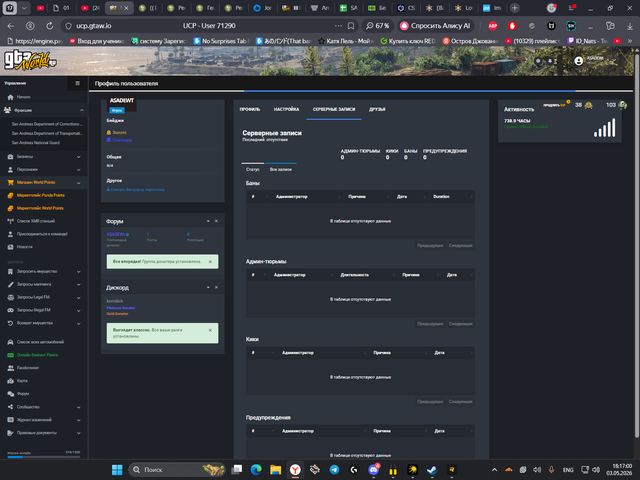640x480 pixels.
Task: Select the Серверные записи tab
Action: point(334,109)
